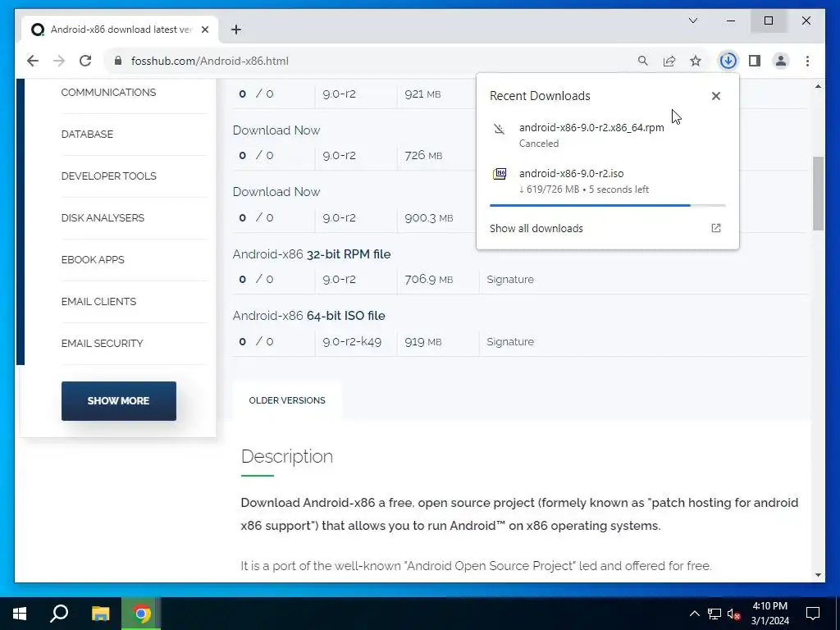Click the page vertical scrollbar thumb
Image resolution: width=840 pixels, height=630 pixels.
818,193
